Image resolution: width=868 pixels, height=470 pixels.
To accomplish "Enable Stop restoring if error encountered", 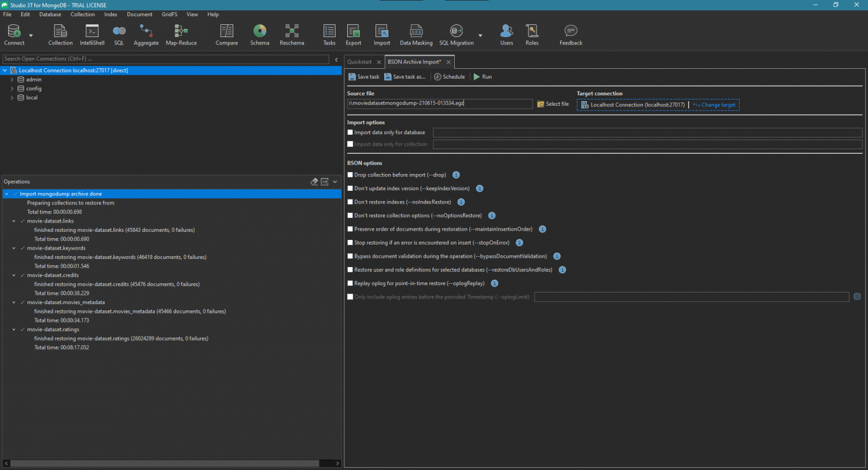I will click(x=350, y=243).
